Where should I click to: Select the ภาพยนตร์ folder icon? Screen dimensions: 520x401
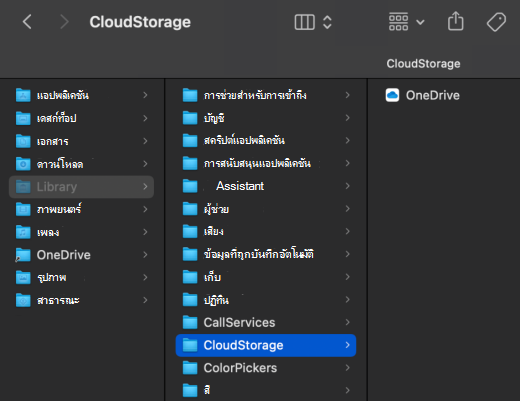click(23, 209)
